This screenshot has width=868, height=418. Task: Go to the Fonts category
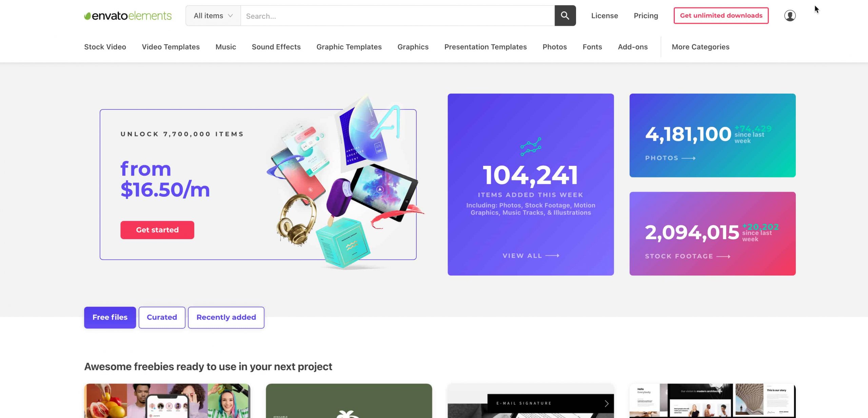click(592, 47)
